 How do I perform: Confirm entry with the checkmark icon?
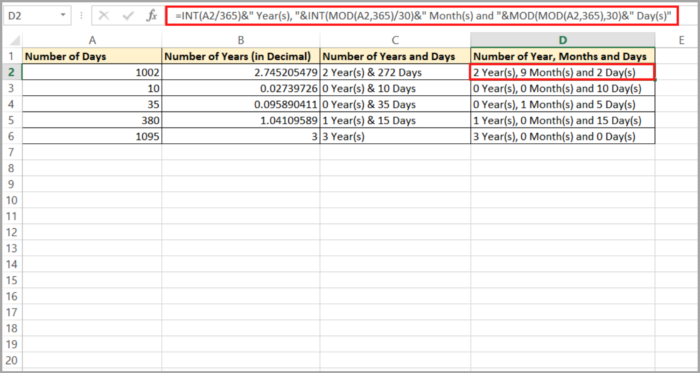[129, 16]
